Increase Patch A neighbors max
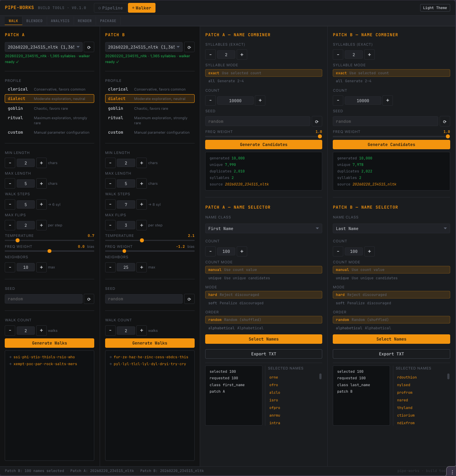Image resolution: width=456 pixels, height=476 pixels. 41,267
